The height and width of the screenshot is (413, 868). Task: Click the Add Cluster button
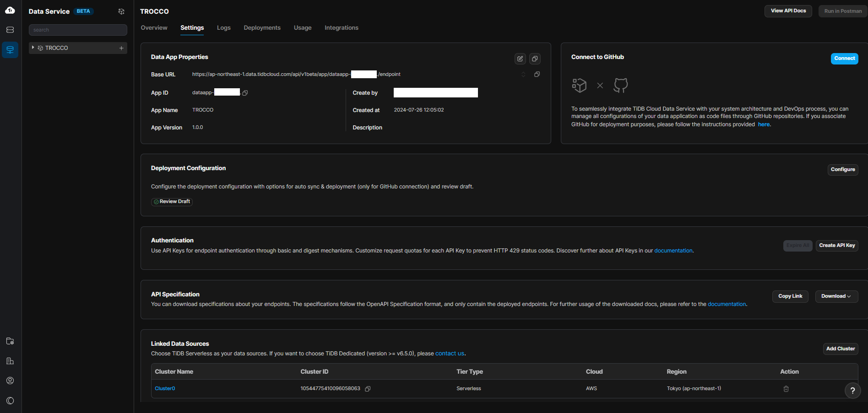click(841, 349)
